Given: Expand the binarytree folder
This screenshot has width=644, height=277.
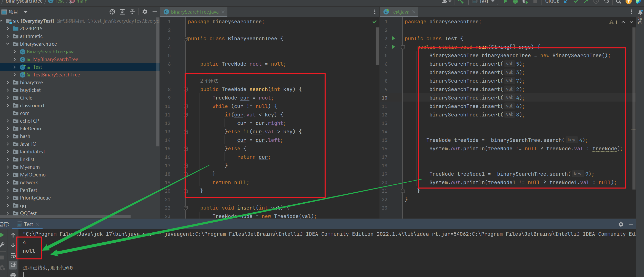Looking at the screenshot, I should [x=8, y=82].
